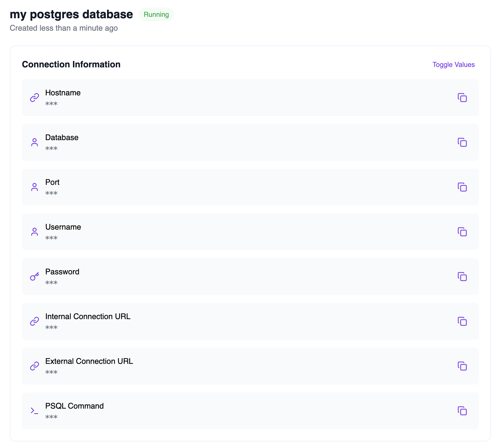499x448 pixels.
Task: Copy the External Connection URL
Action: point(462,366)
